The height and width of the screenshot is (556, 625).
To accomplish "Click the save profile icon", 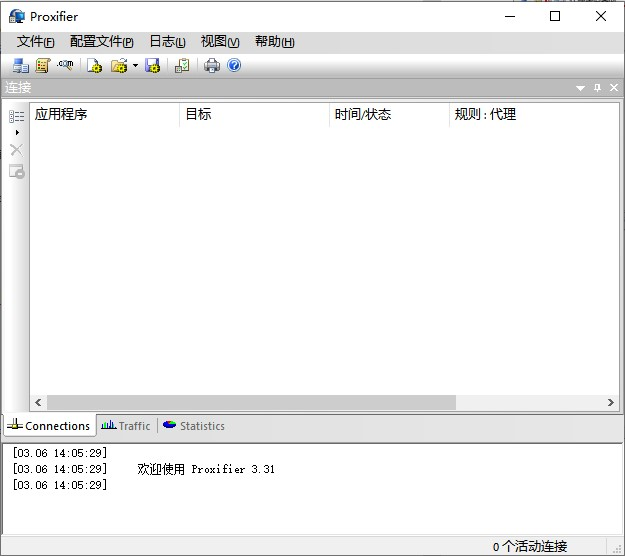I will coord(152,66).
